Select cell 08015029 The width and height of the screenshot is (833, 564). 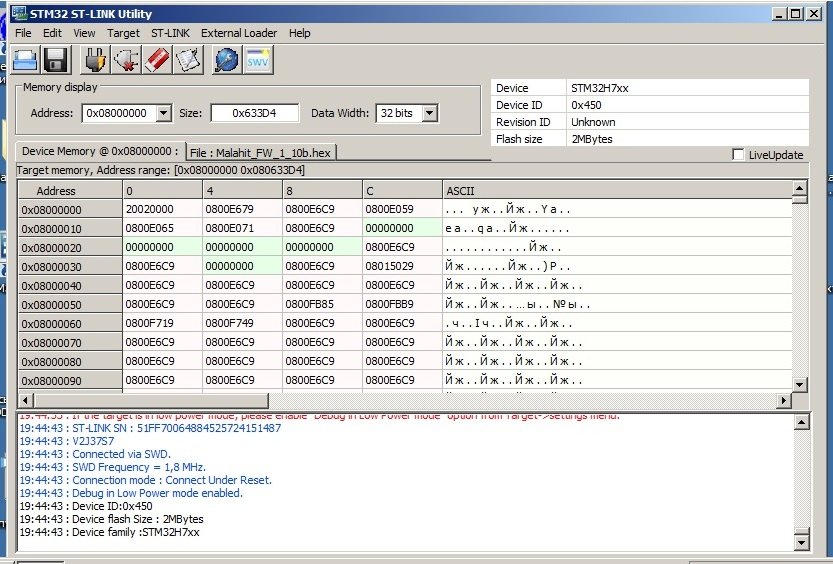tap(402, 266)
